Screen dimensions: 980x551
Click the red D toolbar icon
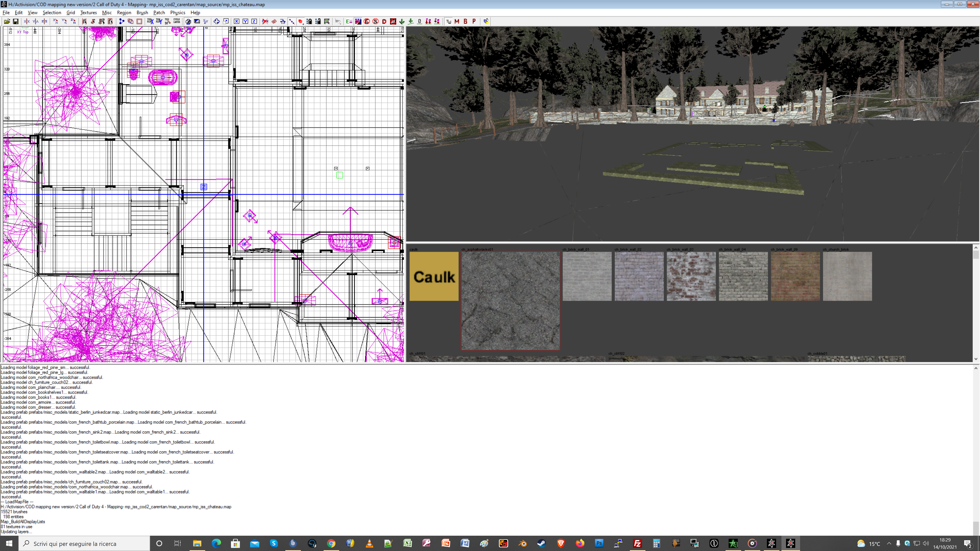384,21
